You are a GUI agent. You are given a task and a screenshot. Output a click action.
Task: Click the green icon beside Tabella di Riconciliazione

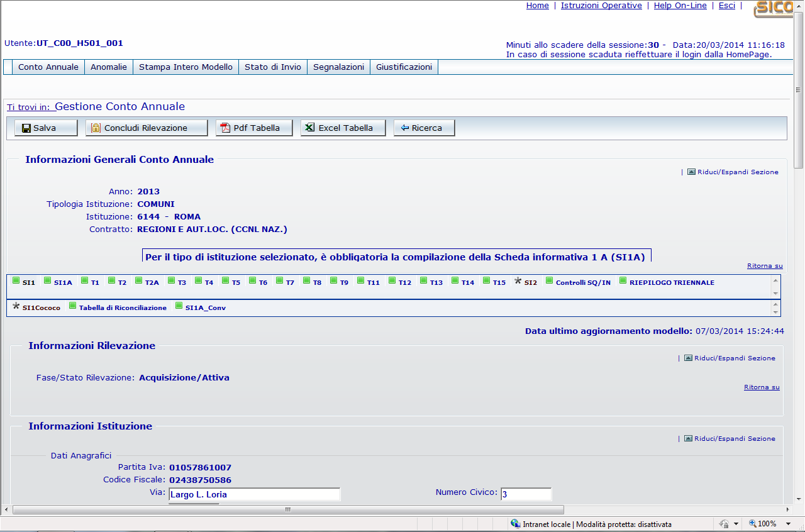pos(73,306)
